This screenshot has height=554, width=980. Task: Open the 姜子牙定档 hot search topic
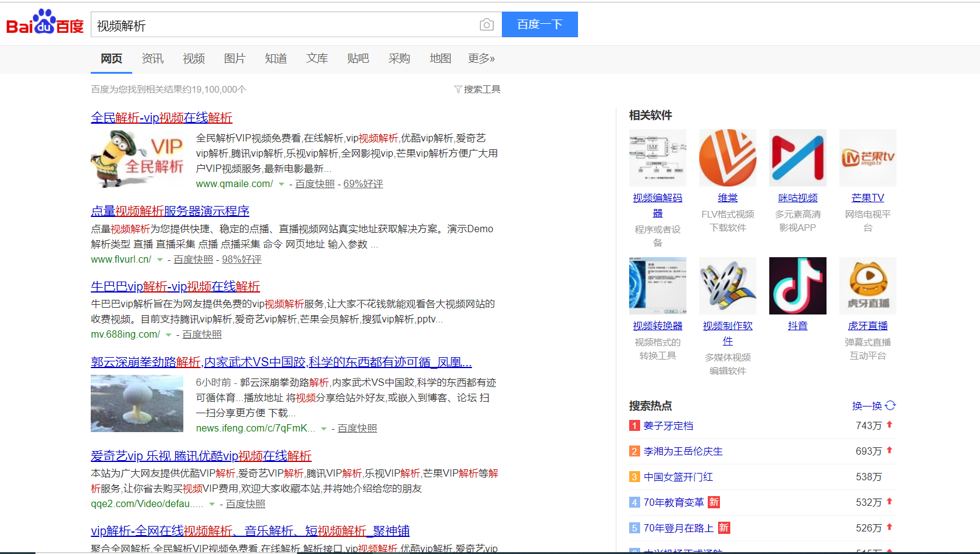(669, 425)
